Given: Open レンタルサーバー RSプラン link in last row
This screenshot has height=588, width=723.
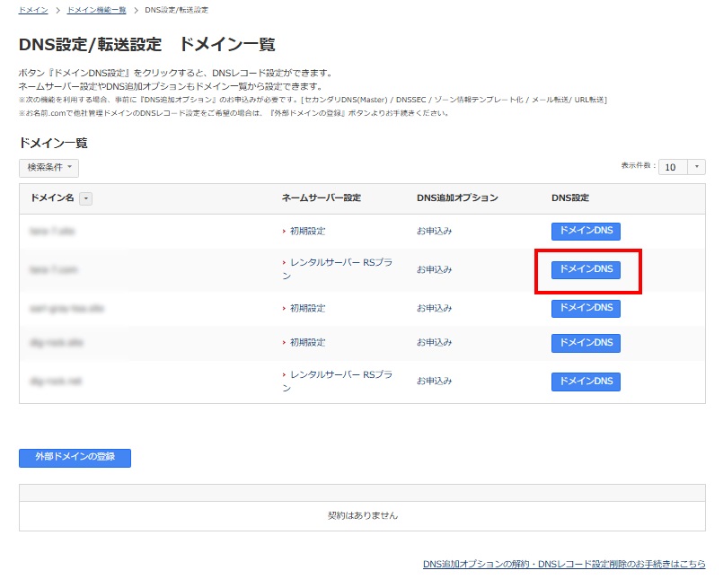Looking at the screenshot, I should [340, 375].
